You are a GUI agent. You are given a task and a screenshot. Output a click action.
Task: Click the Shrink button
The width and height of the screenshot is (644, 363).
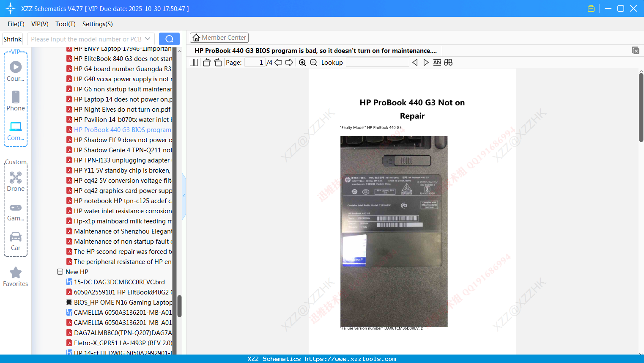pyautogui.click(x=12, y=39)
